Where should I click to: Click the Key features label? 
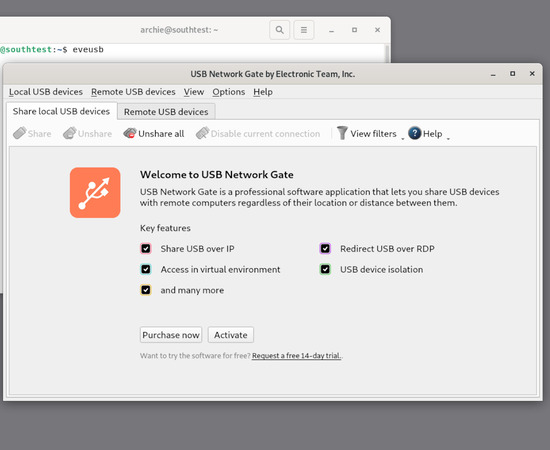click(165, 228)
